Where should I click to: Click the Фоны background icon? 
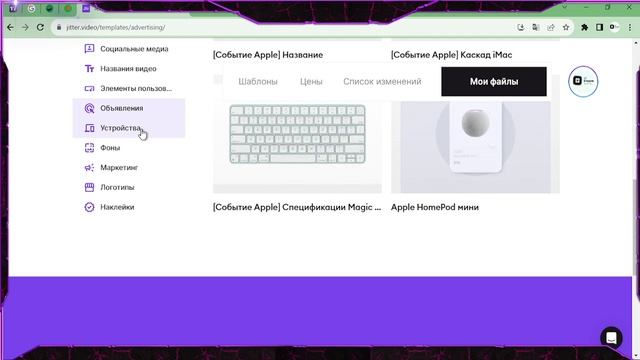(x=89, y=148)
